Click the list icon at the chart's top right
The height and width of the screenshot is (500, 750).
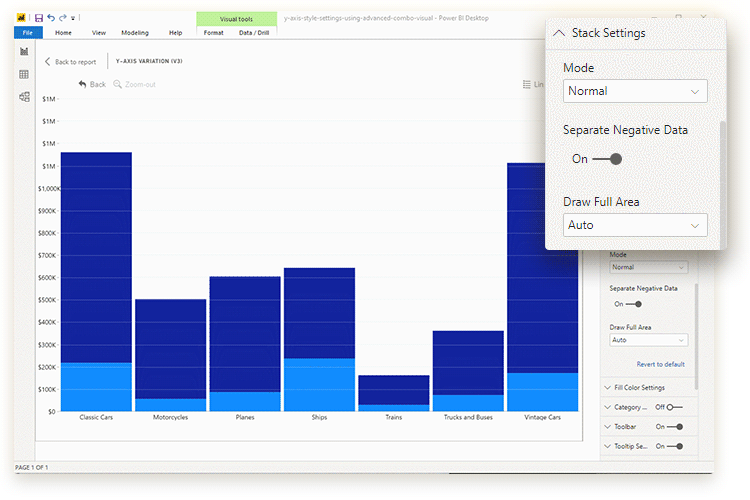(527, 84)
